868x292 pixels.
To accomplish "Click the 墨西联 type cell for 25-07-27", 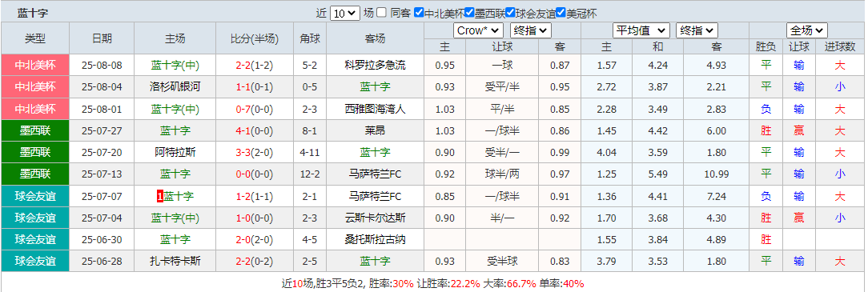I will coord(35,131).
